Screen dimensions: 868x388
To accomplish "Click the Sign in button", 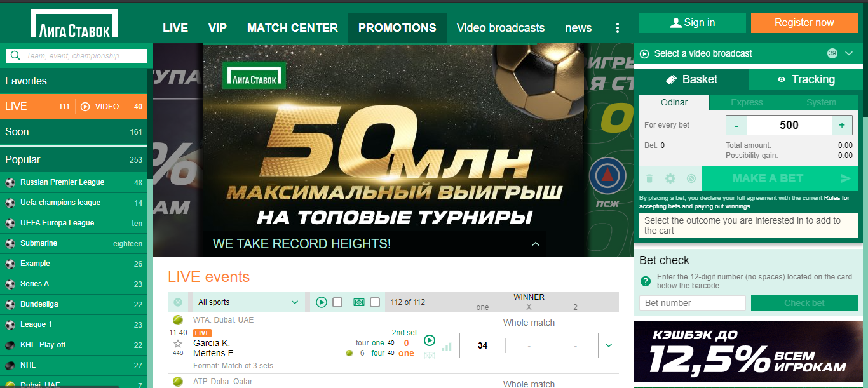I will coord(693,23).
